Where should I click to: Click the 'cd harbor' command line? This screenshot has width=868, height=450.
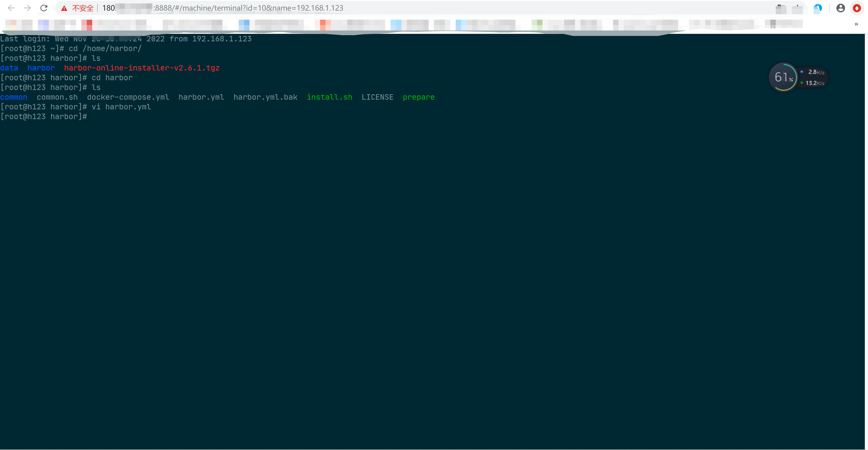(67, 78)
